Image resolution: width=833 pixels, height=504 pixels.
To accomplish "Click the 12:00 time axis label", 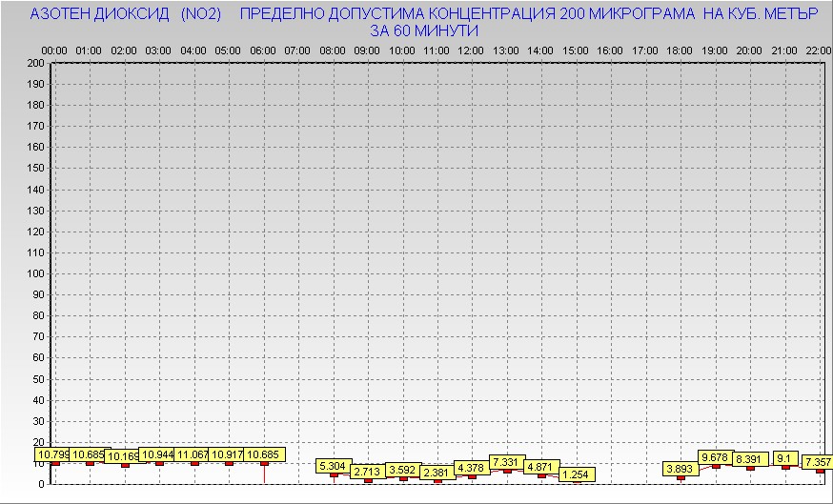I will click(471, 50).
